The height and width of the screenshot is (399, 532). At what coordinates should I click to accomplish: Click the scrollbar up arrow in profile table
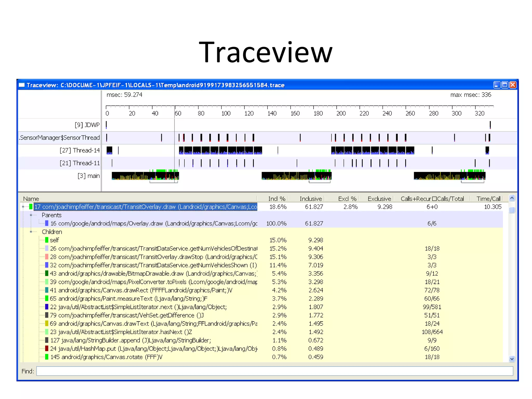(x=512, y=198)
